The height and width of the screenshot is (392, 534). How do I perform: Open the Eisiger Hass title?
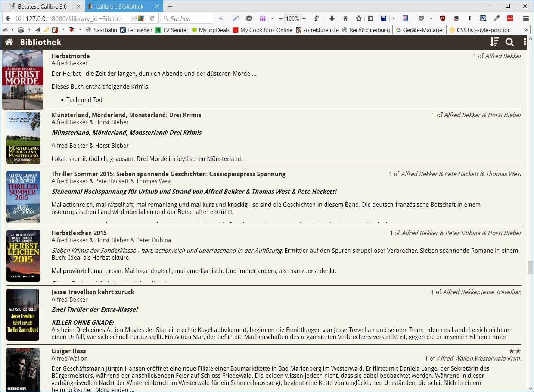click(x=69, y=351)
